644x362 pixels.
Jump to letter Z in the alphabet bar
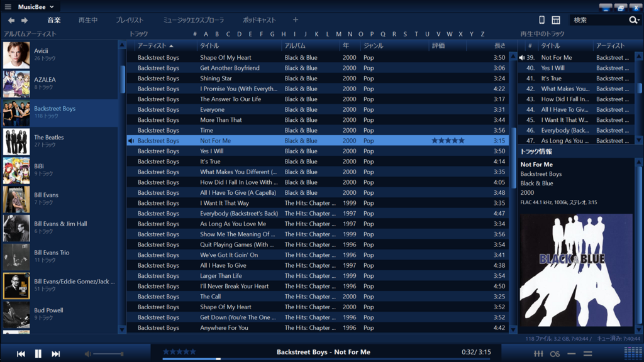click(x=482, y=34)
